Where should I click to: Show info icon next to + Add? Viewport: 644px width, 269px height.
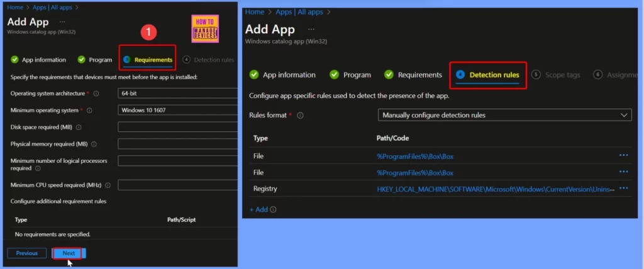(x=273, y=209)
